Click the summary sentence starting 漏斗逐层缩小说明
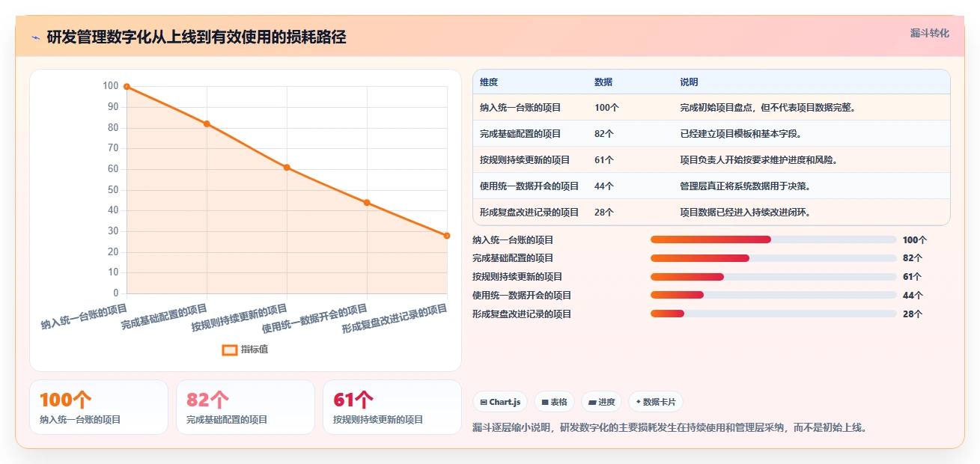Screen dimensions: 980x464 coord(669,428)
